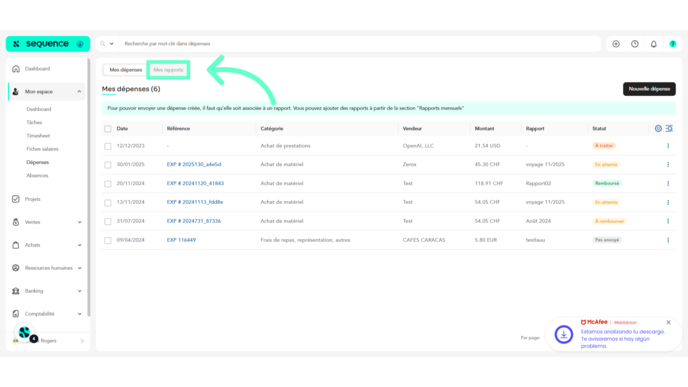This screenshot has height=387, width=688.
Task: Open the help question mark icon
Action: (673, 44)
